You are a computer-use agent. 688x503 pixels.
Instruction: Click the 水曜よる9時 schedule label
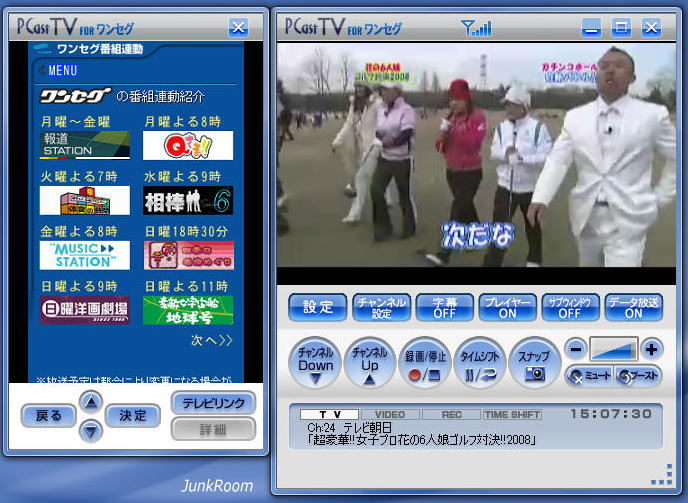pos(183,176)
